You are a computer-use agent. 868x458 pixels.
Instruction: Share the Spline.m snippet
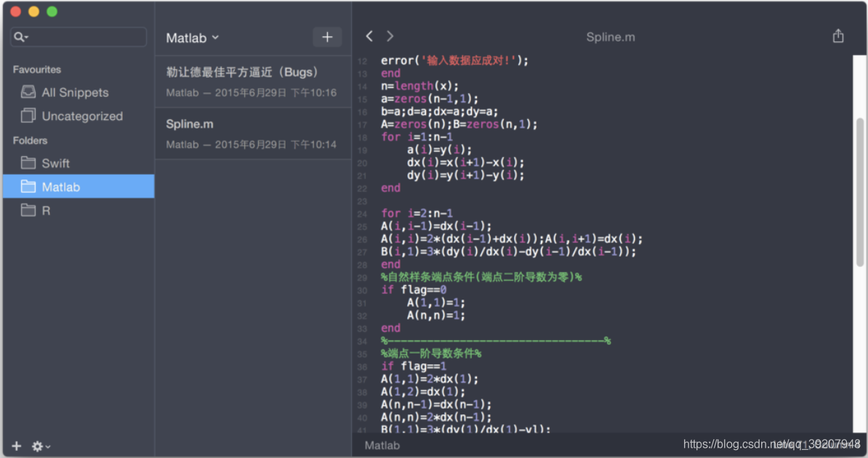click(837, 35)
